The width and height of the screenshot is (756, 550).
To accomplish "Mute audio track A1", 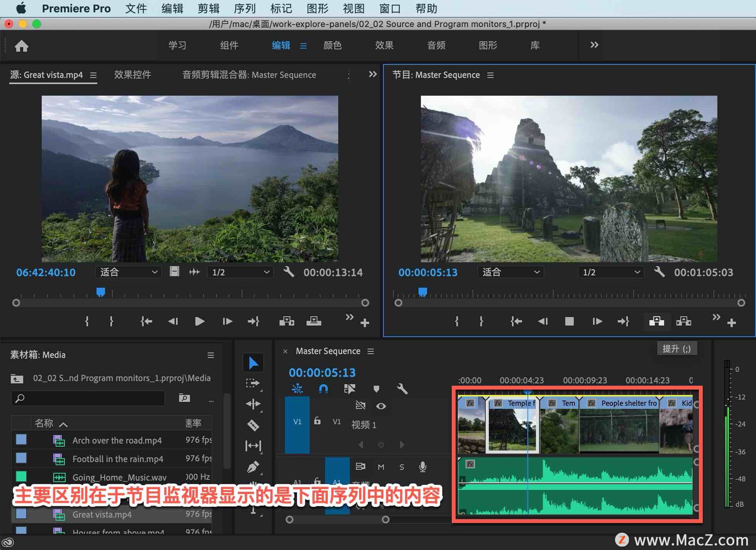I will pyautogui.click(x=381, y=467).
